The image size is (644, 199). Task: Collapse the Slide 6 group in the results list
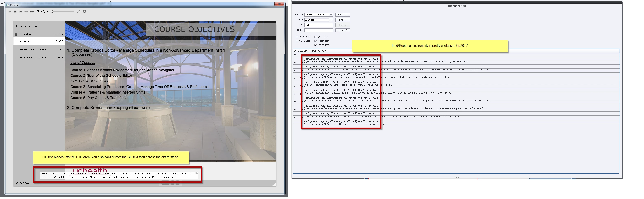295,63
